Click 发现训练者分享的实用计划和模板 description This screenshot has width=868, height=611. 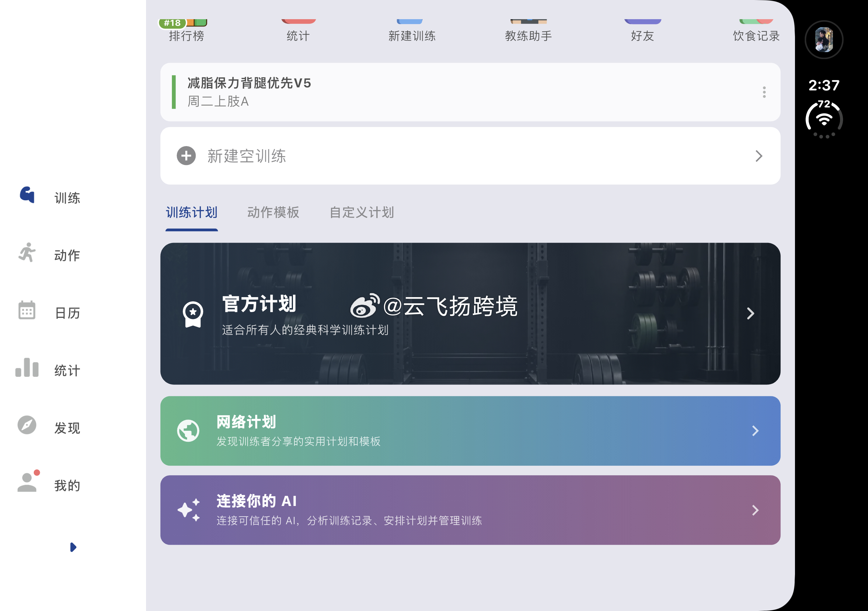pos(298,441)
